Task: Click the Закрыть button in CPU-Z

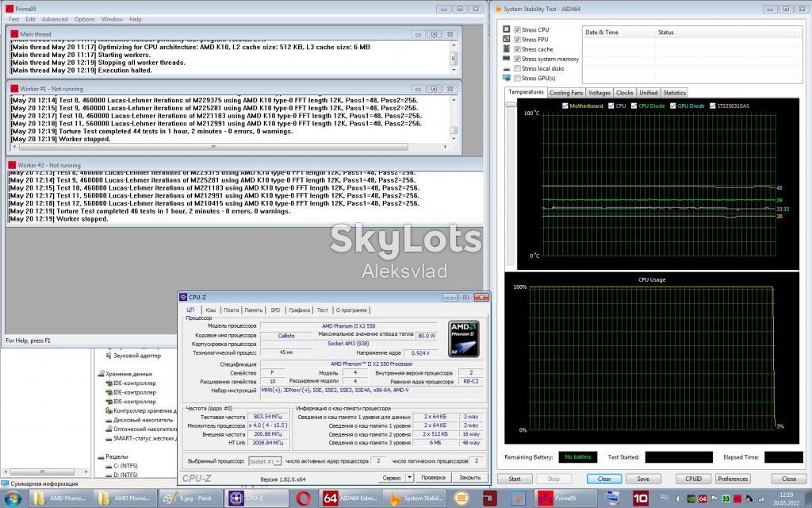Action: point(469,477)
